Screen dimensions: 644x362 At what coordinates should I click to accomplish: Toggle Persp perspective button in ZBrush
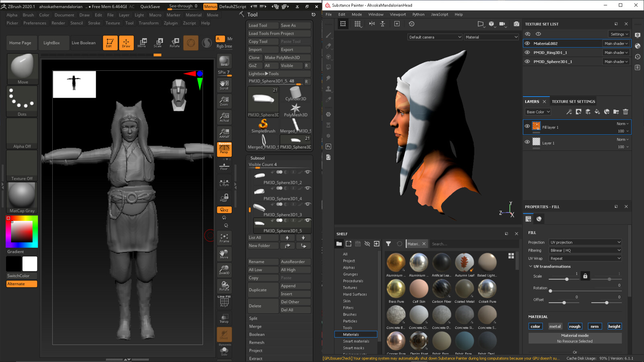point(224,150)
